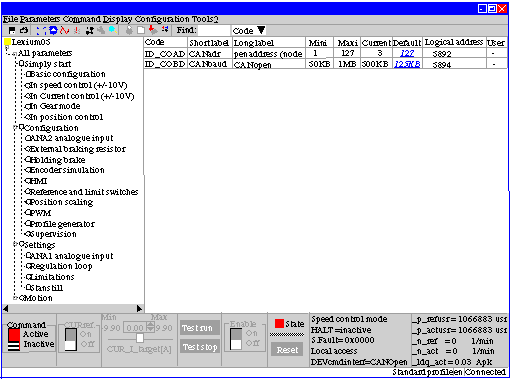Click the cyan magnifier search icon

[x=113, y=30]
